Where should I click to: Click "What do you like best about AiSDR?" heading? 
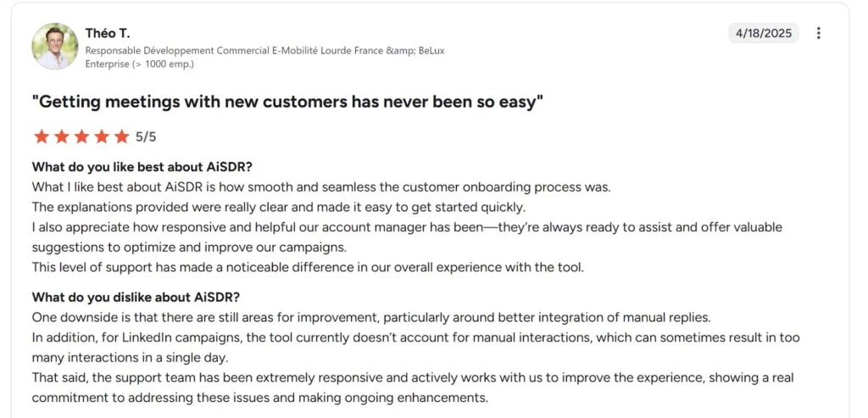point(142,166)
